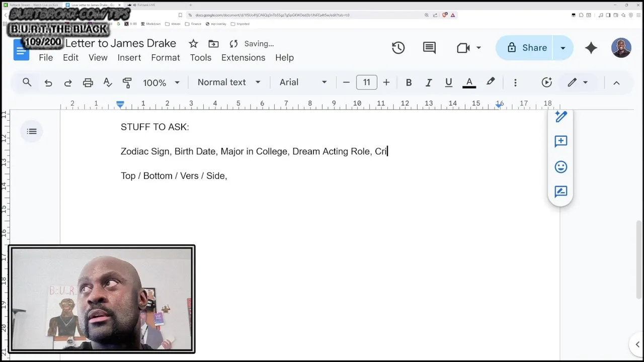Open the Normal text style dropdown
This screenshot has width=644, height=362.
[229, 82]
